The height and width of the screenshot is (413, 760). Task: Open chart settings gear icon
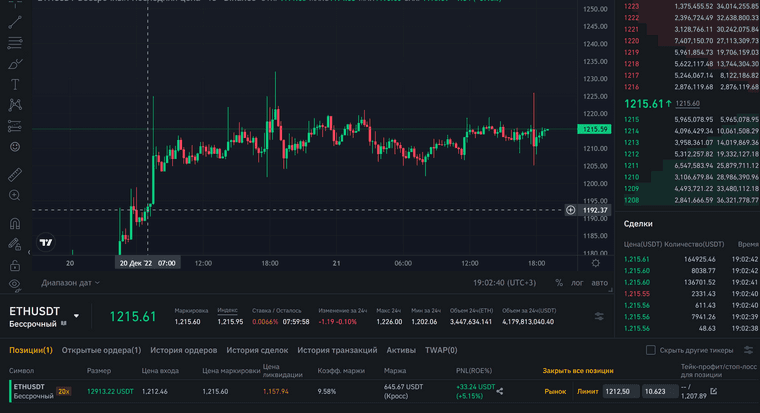pos(596,263)
